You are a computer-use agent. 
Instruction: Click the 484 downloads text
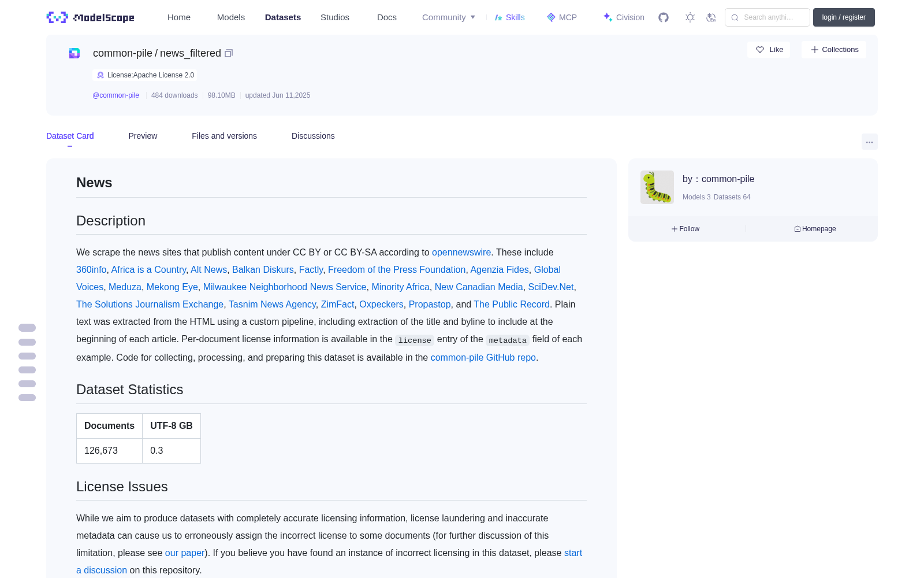pos(174,95)
